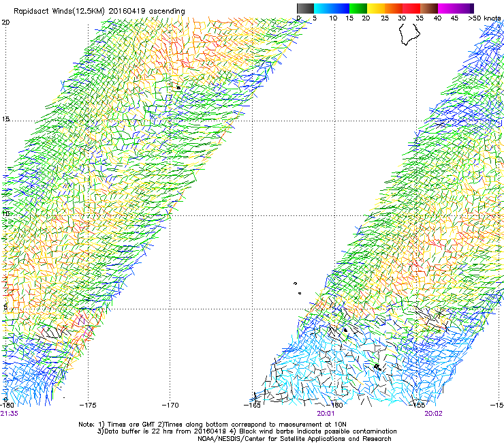Click the '35' legend label

click(x=420, y=18)
